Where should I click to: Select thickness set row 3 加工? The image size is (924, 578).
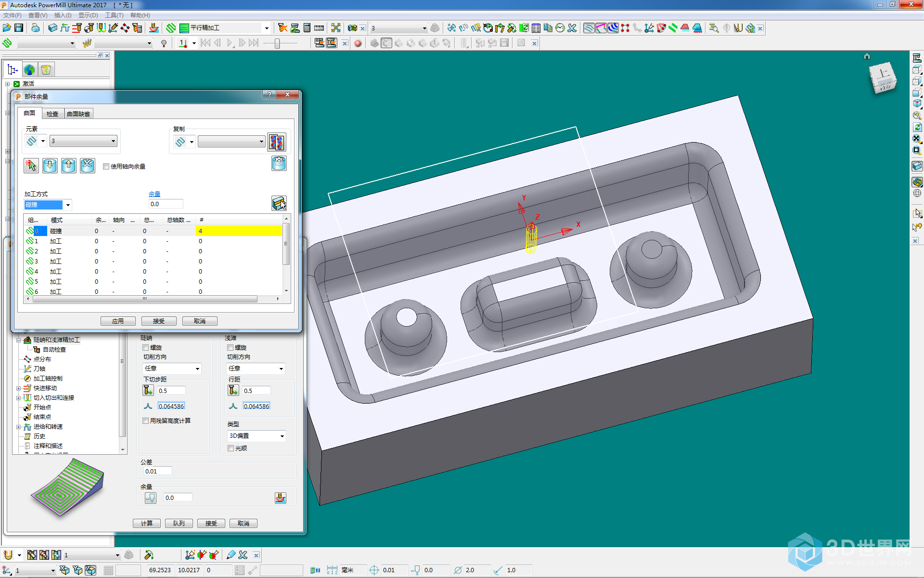coord(154,262)
